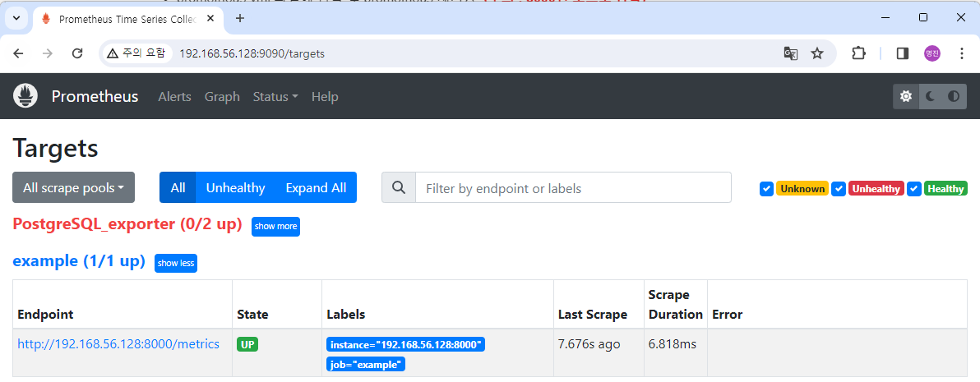Viewport: 980px width, 382px height.
Task: Switch to light theme with sun icon
Action: pyautogui.click(x=906, y=96)
